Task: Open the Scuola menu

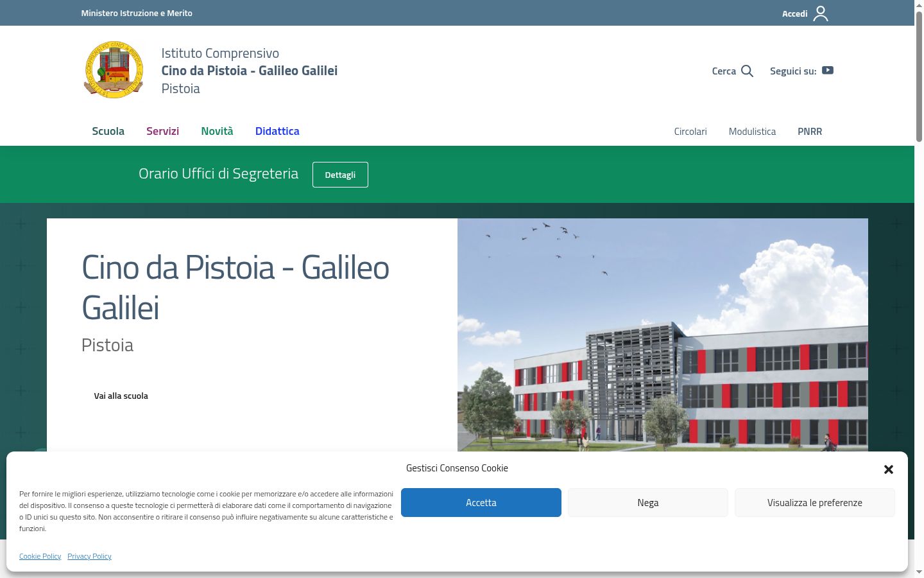Action: click(108, 131)
